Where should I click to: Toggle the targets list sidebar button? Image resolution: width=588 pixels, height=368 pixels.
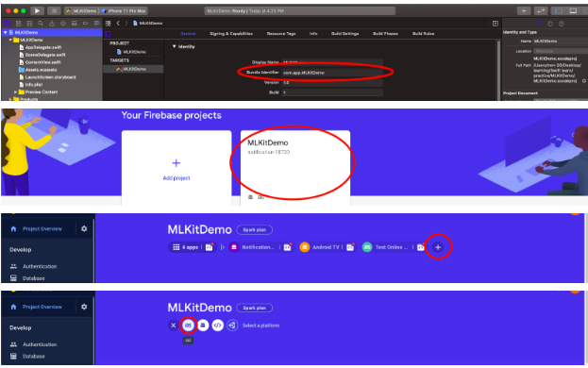click(108, 34)
